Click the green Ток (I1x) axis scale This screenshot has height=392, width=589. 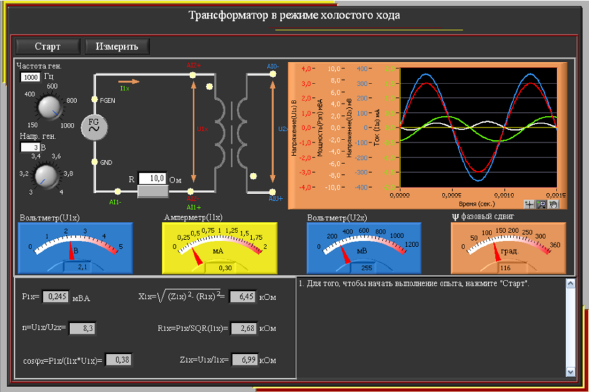tap(391, 128)
